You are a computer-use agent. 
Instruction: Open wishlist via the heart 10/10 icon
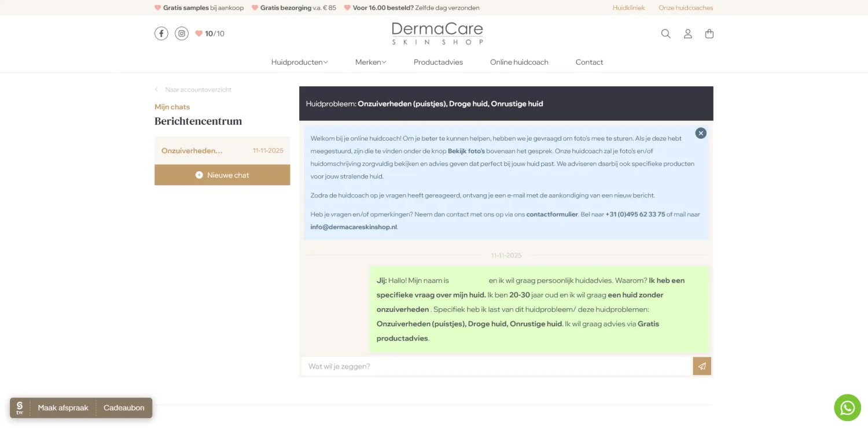[209, 33]
